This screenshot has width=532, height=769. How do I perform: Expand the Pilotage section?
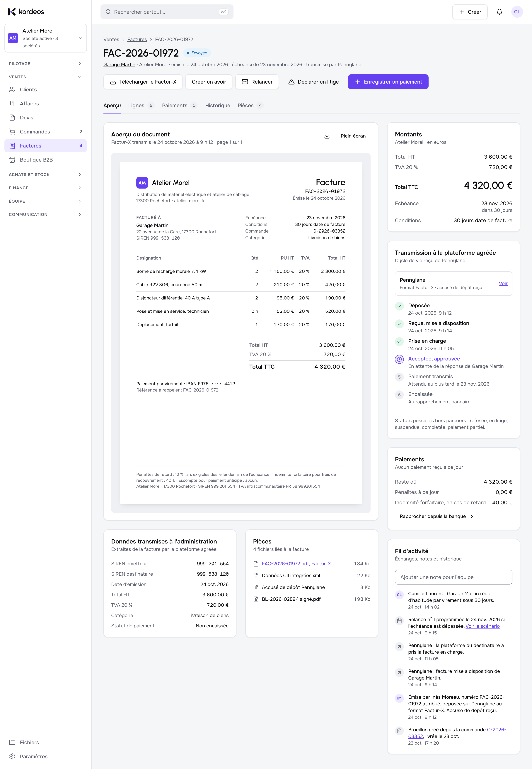coord(46,64)
